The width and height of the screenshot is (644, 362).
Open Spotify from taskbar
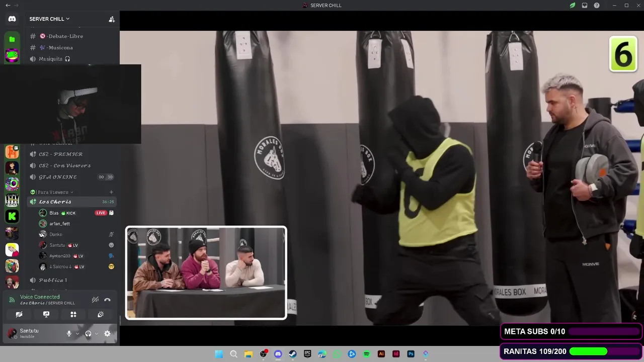point(366,354)
